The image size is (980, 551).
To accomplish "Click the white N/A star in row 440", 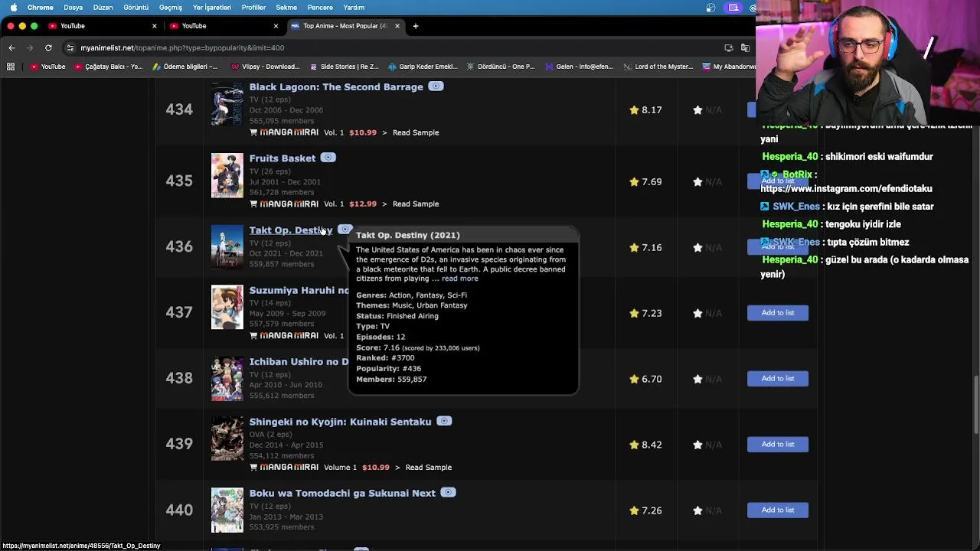I will [x=697, y=511].
